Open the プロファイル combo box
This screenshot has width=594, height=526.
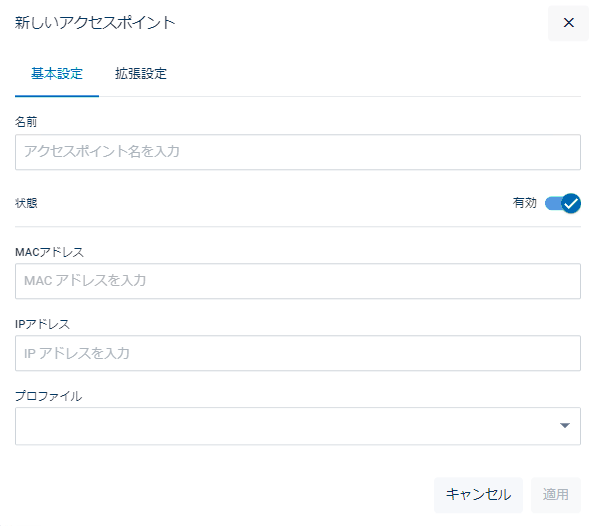point(298,426)
